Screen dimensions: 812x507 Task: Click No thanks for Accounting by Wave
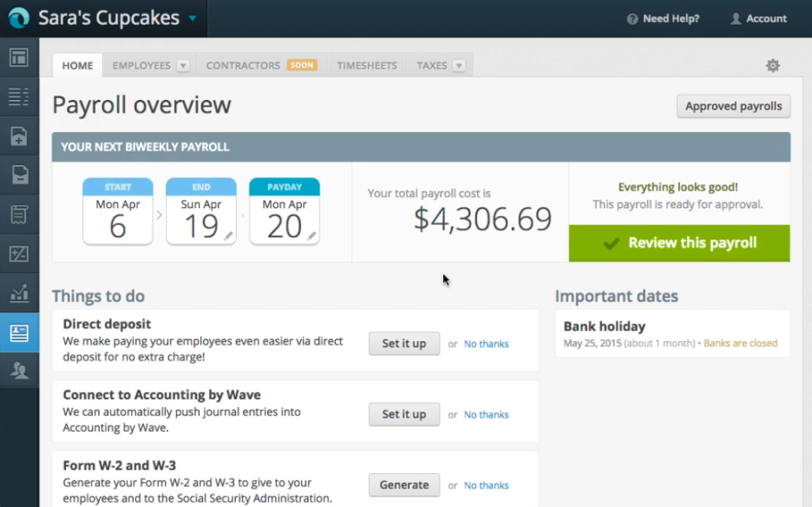pos(486,415)
